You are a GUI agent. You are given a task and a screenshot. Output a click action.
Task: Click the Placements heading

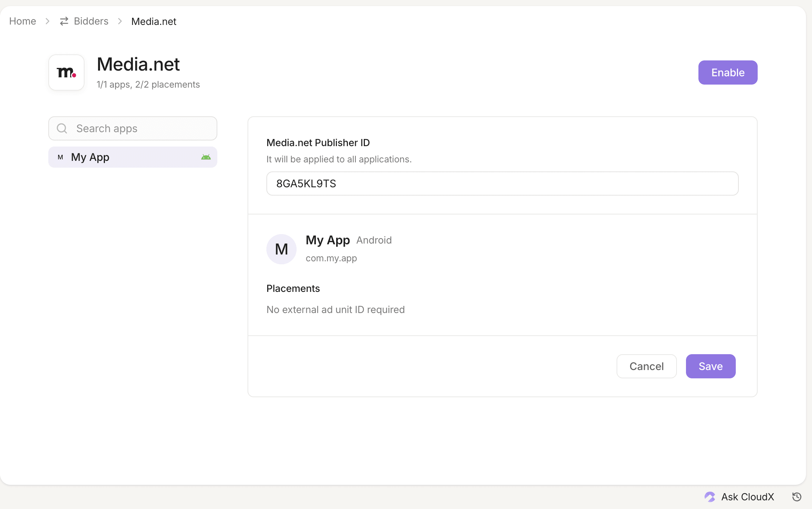[293, 288]
